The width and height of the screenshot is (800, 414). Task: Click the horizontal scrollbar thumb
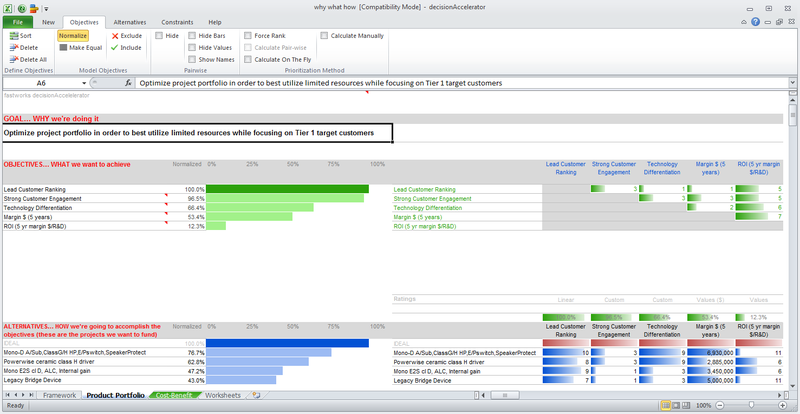tap(505, 395)
